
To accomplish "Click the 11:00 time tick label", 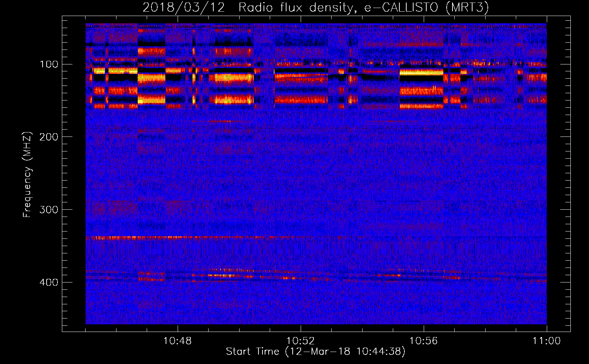I will coord(547,341).
